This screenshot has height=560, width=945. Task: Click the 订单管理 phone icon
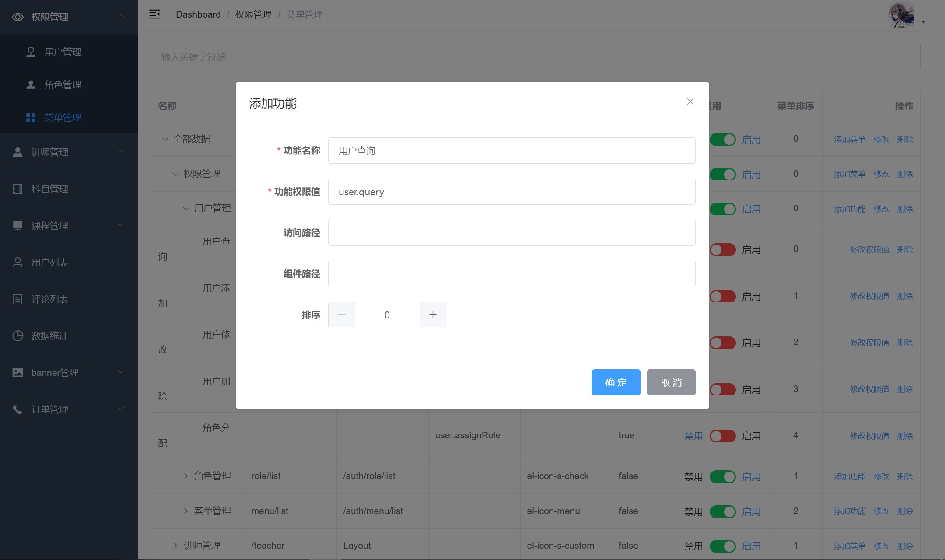17,409
